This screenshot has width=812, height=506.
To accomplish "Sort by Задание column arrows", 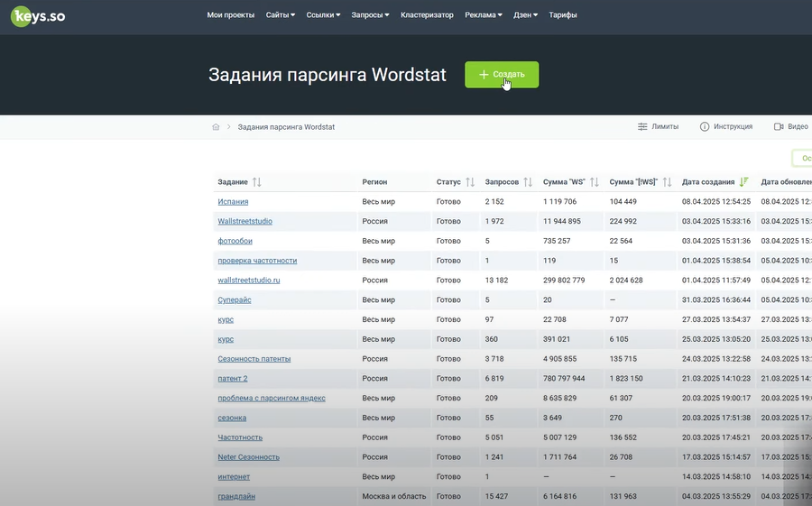I will tap(257, 182).
